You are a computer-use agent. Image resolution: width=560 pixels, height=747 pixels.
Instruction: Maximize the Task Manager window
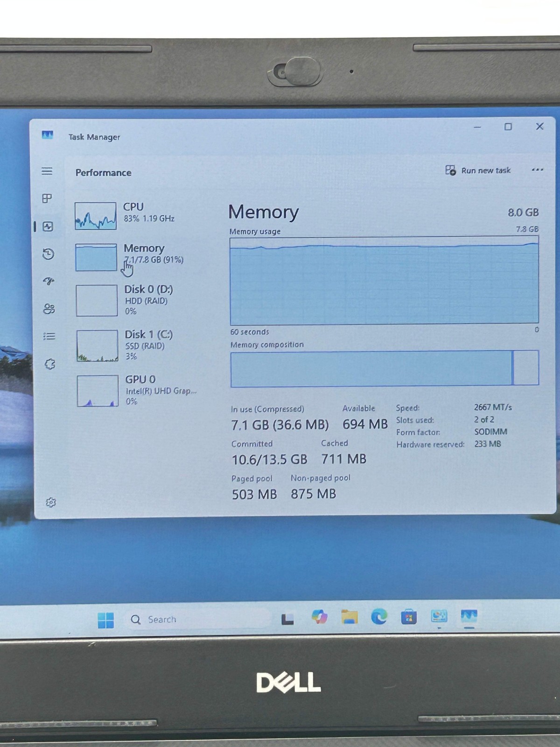tap(508, 127)
